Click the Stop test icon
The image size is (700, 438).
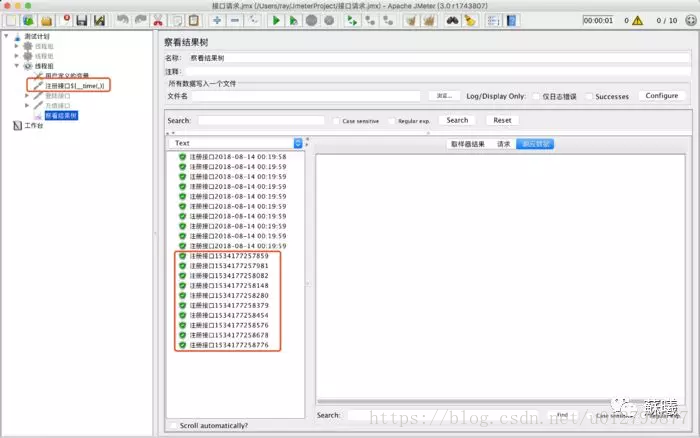point(312,21)
